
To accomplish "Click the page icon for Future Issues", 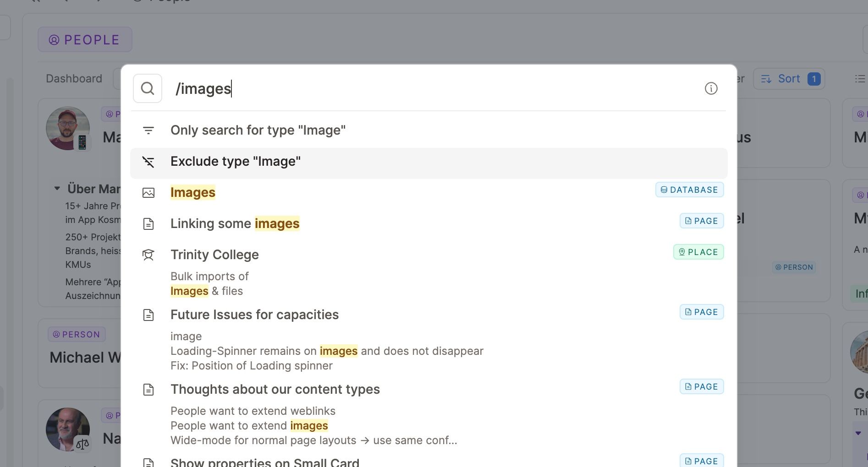I will click(148, 315).
